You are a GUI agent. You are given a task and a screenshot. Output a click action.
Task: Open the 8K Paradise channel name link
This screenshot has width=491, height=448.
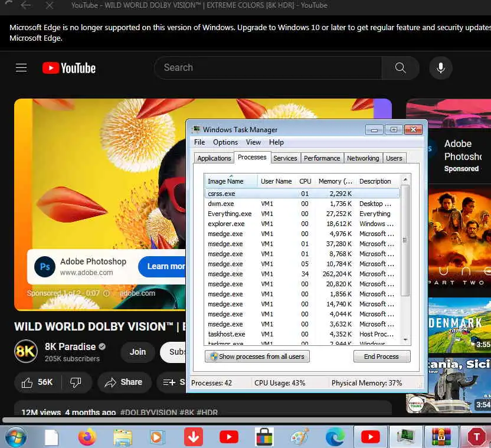[x=70, y=347]
